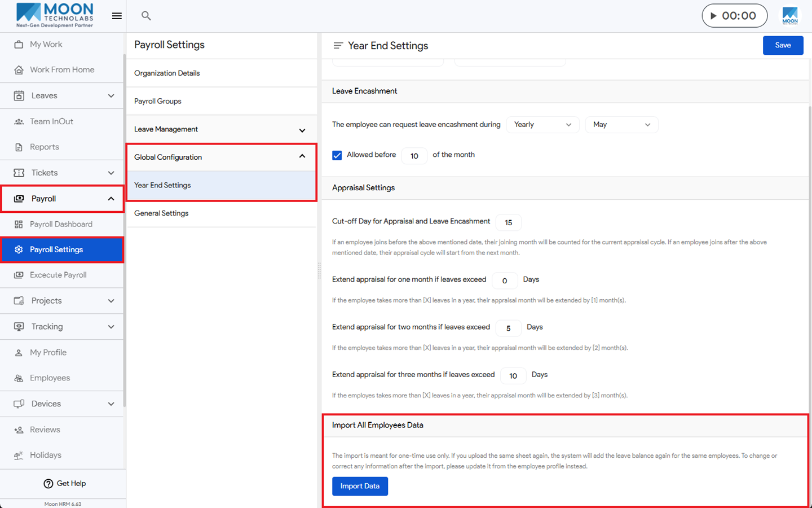The width and height of the screenshot is (812, 508).
Task: Click the Reports document icon
Action: pos(19,147)
